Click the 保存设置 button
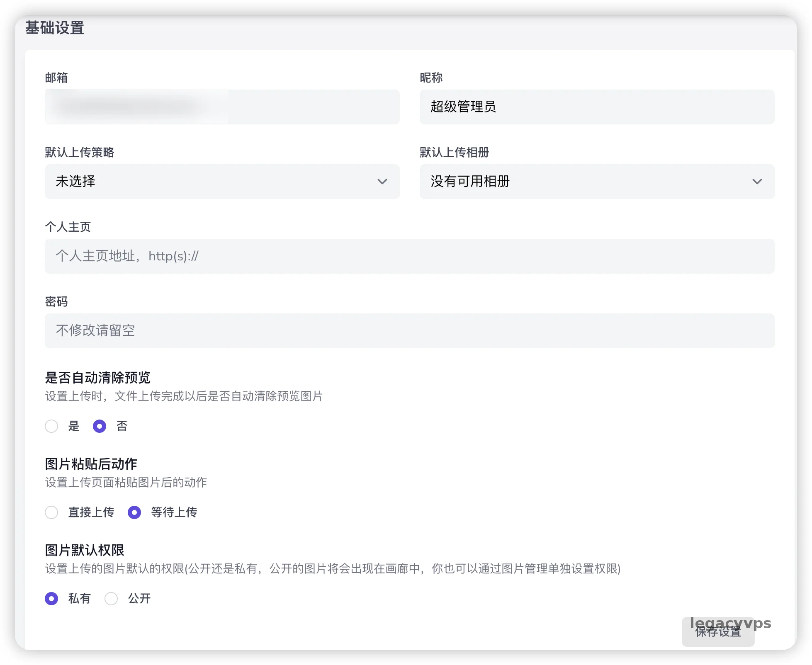This screenshot has height=665, width=812. [718, 632]
